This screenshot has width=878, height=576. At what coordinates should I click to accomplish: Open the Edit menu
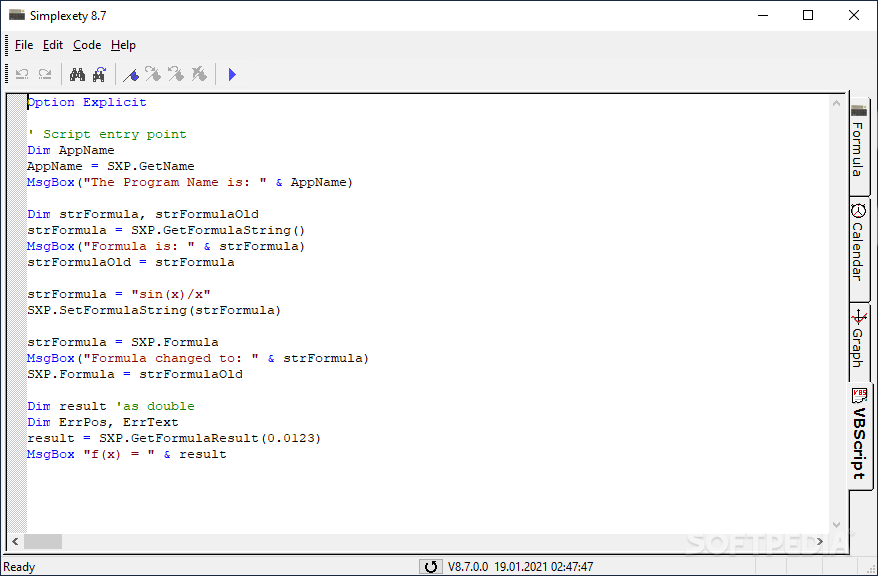53,45
